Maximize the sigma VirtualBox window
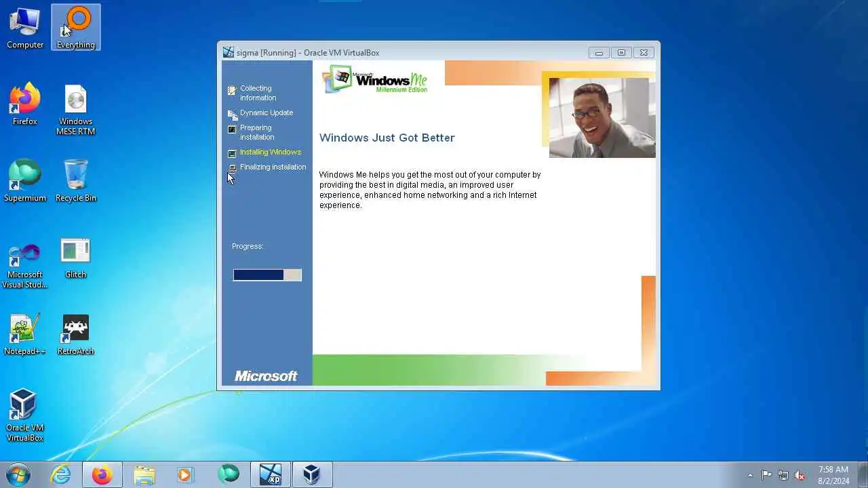 pyautogui.click(x=621, y=52)
